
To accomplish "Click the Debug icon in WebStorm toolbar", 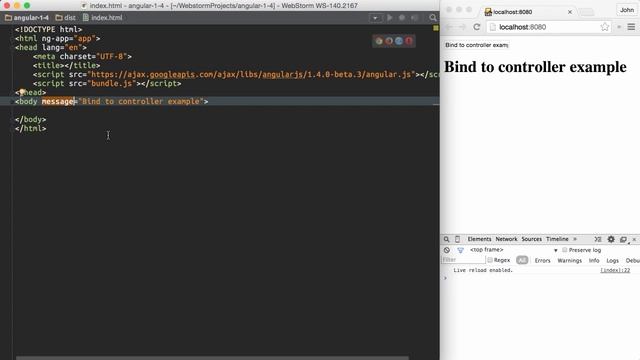I will point(402,18).
